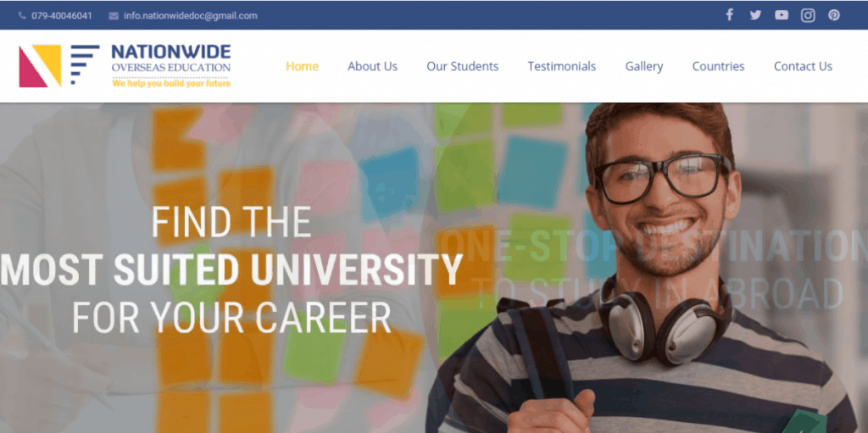This screenshot has height=433, width=868.
Task: Call the phone number 079-40046041
Action: pos(61,15)
